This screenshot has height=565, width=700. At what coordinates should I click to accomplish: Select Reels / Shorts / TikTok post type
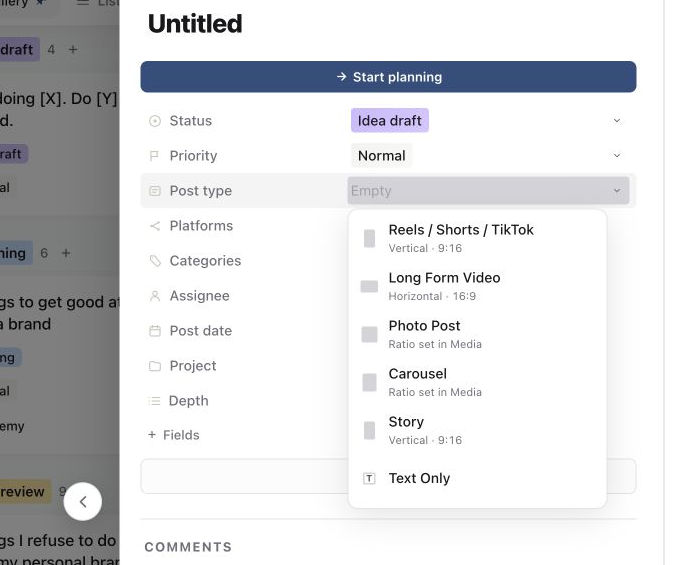click(x=477, y=238)
